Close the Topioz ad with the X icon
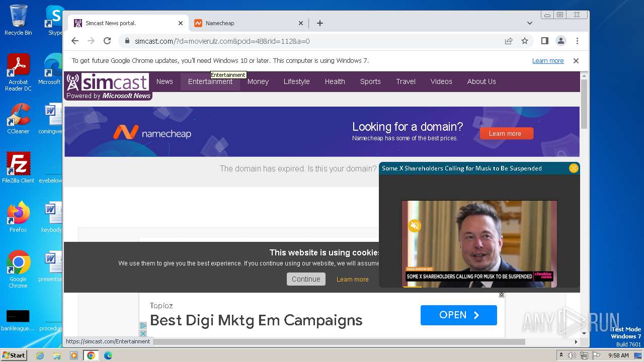The image size is (644, 362). (143, 333)
